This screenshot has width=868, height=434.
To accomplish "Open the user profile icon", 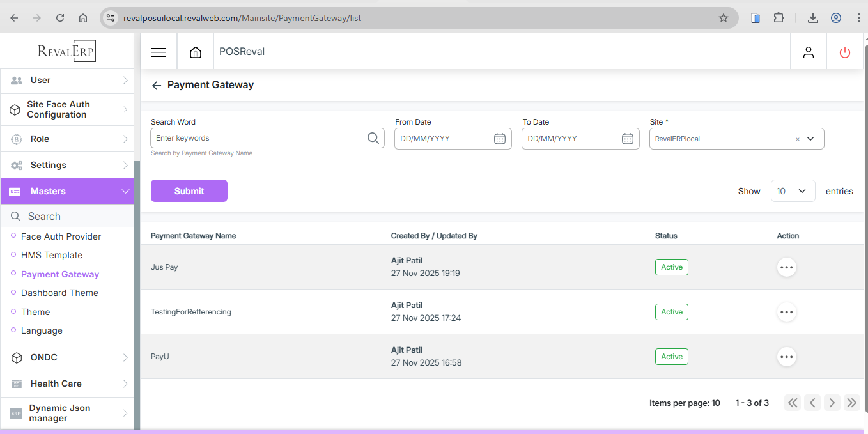I will [x=809, y=52].
